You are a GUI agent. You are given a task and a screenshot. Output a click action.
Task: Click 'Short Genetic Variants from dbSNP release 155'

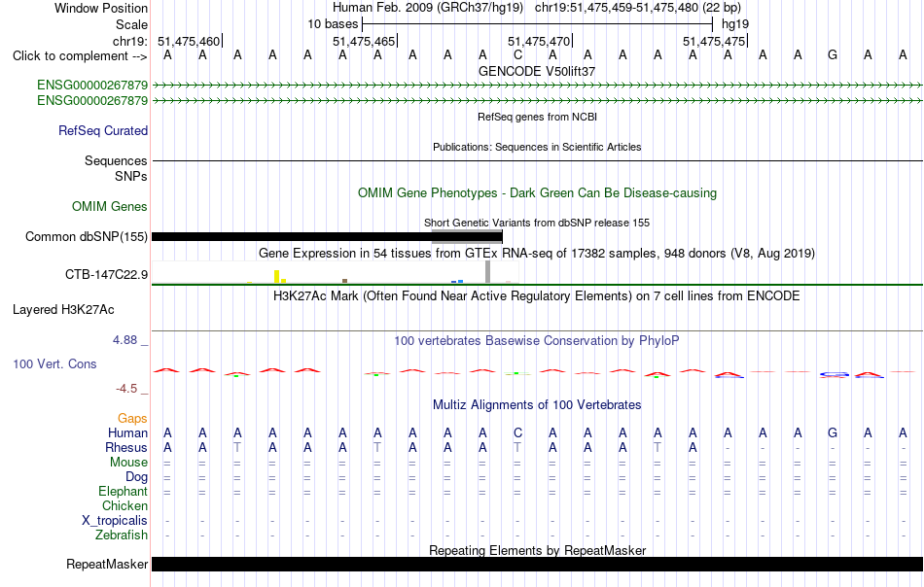[x=537, y=223]
